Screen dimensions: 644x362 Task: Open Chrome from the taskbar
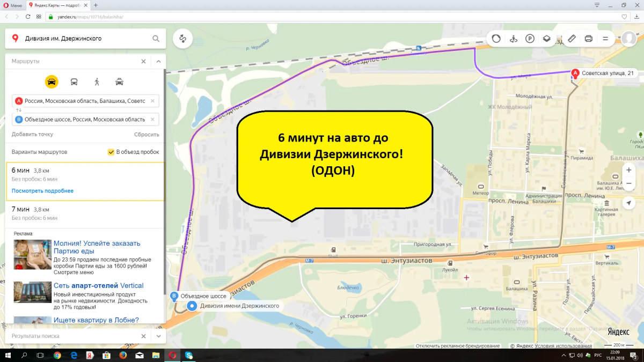(x=57, y=355)
